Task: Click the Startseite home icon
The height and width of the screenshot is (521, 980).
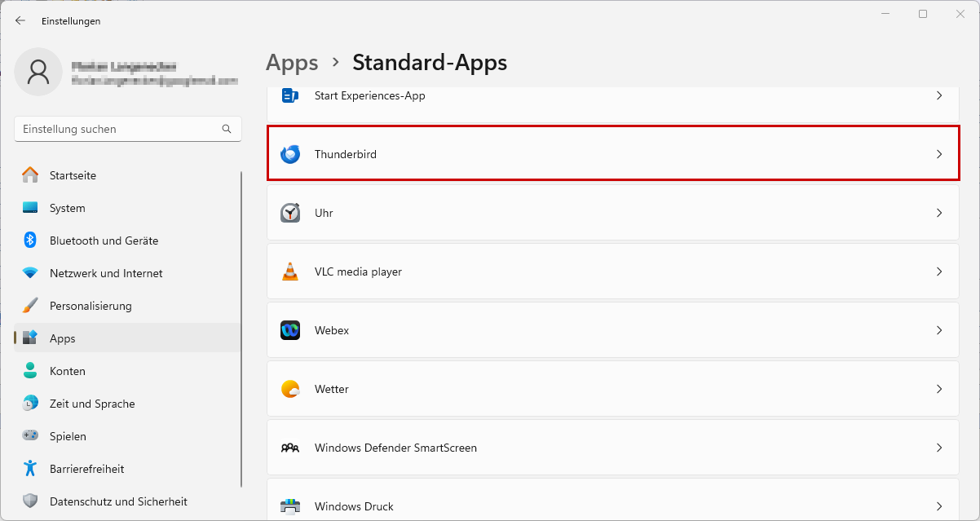Action: pos(30,175)
